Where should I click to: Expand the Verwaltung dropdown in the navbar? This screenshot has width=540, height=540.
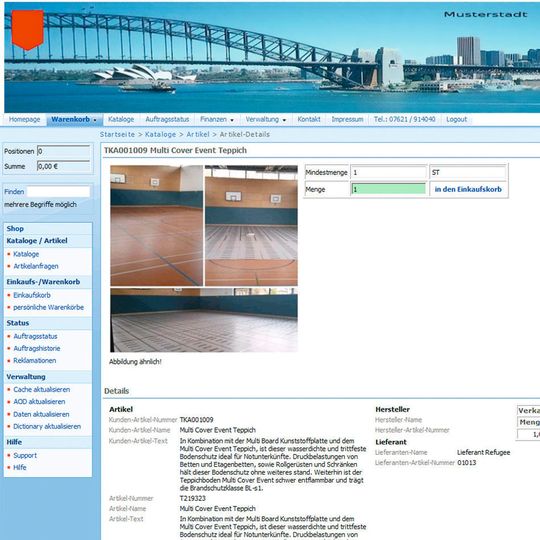[266, 120]
